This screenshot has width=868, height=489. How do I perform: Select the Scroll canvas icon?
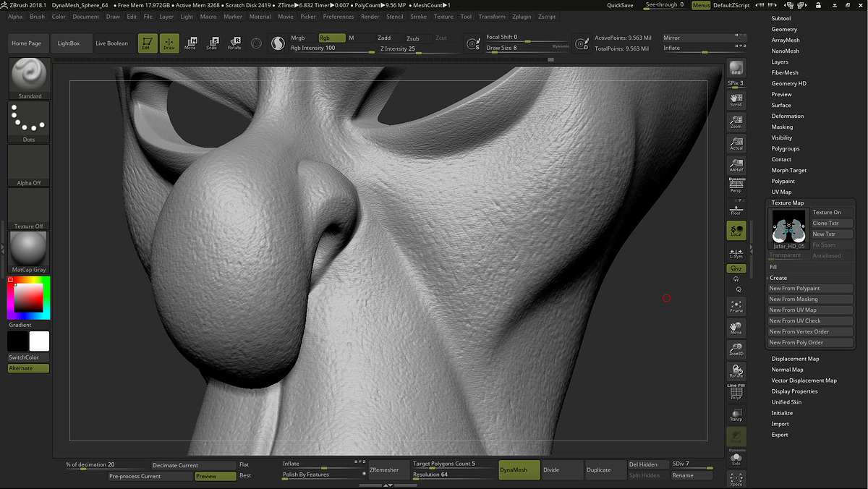[x=736, y=100]
